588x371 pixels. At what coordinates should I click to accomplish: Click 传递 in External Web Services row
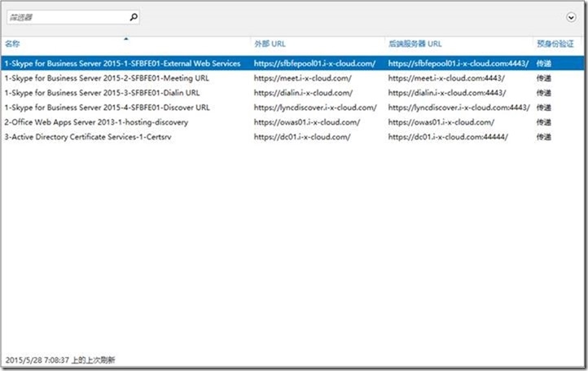[x=544, y=64]
